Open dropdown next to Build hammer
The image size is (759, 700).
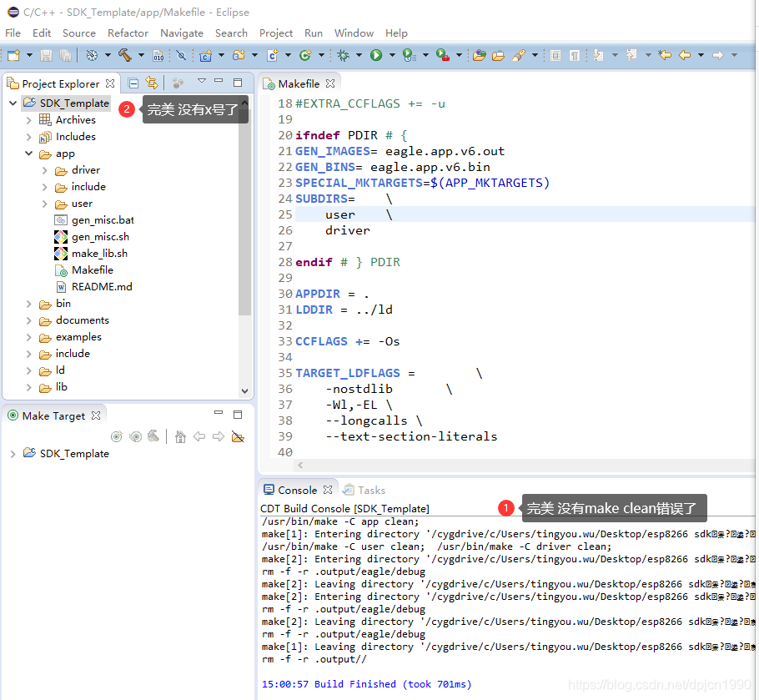[x=141, y=55]
